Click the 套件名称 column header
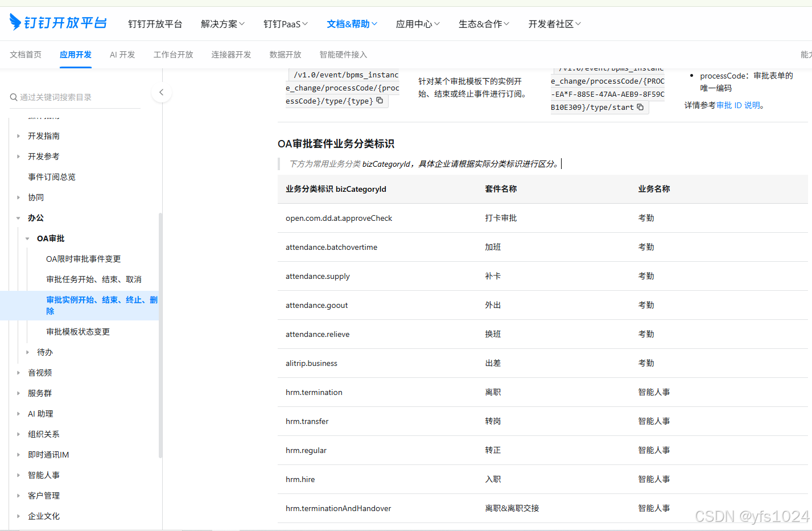This screenshot has width=812, height=531. tap(501, 189)
